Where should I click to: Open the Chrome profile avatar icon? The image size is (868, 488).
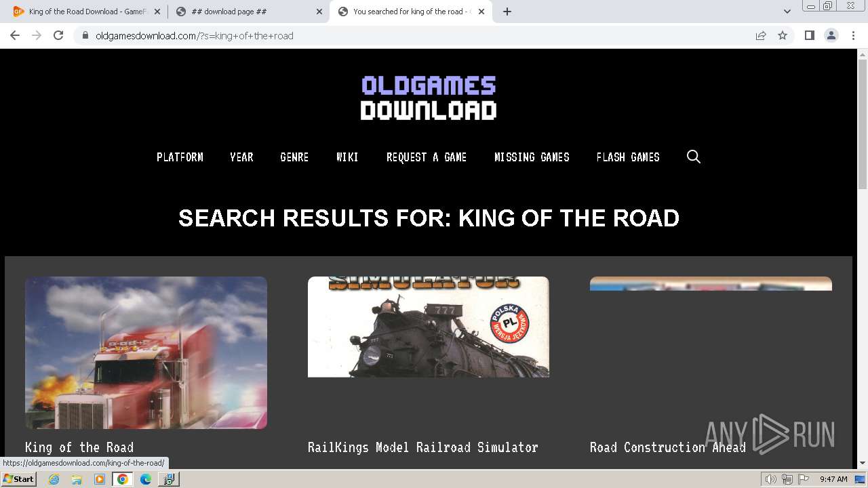831,35
